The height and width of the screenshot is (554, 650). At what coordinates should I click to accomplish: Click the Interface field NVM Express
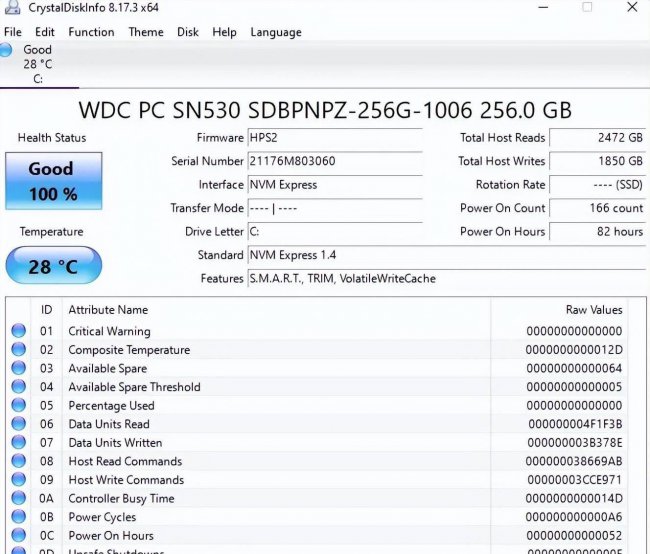[335, 185]
